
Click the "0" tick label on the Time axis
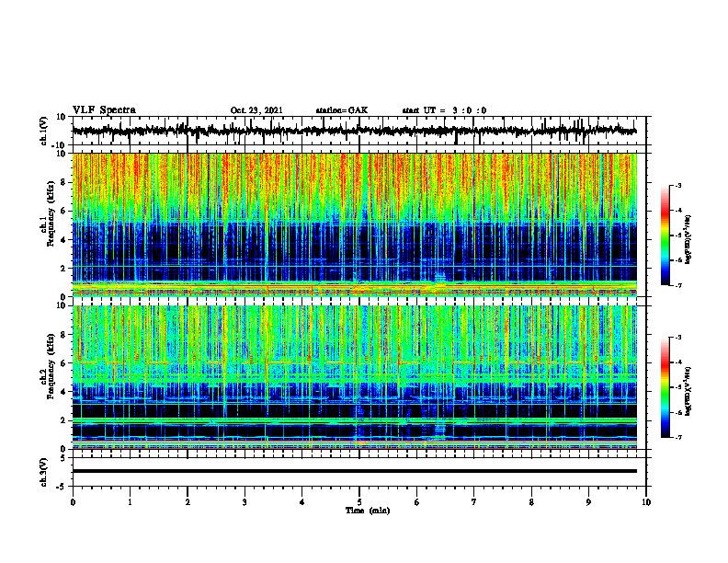pyautogui.click(x=73, y=502)
